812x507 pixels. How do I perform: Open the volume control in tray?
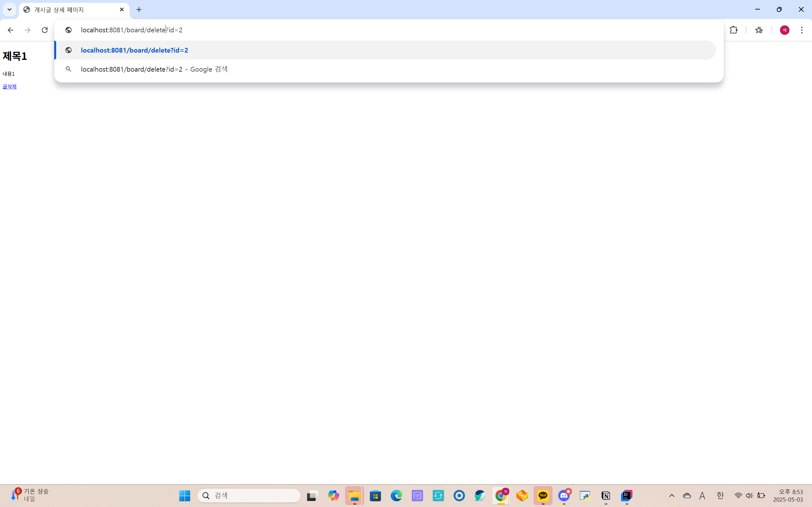pyautogui.click(x=749, y=496)
